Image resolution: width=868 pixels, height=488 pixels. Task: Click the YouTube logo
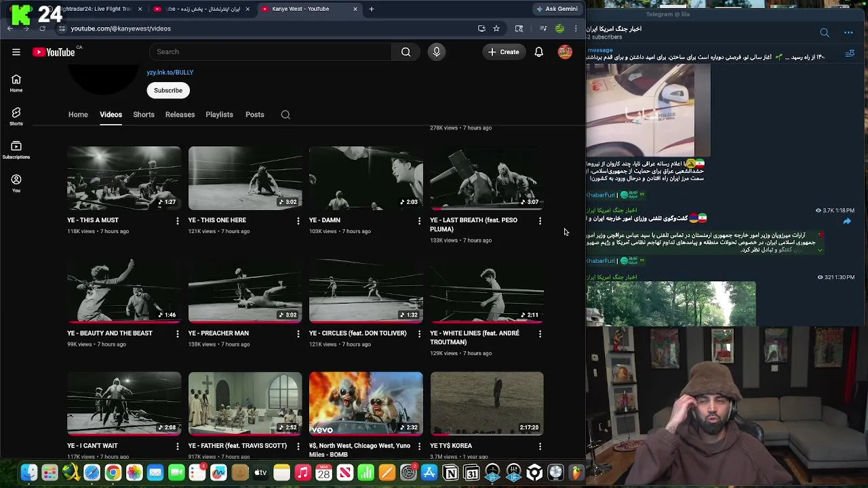point(54,52)
